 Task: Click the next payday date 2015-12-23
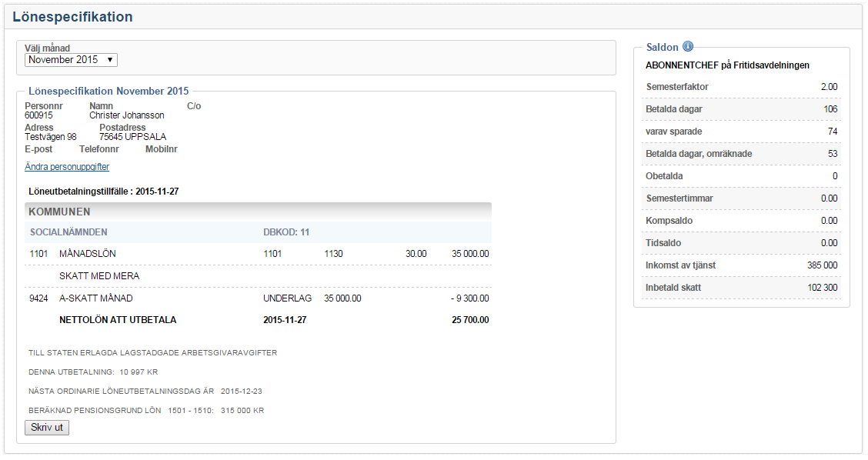pos(242,391)
